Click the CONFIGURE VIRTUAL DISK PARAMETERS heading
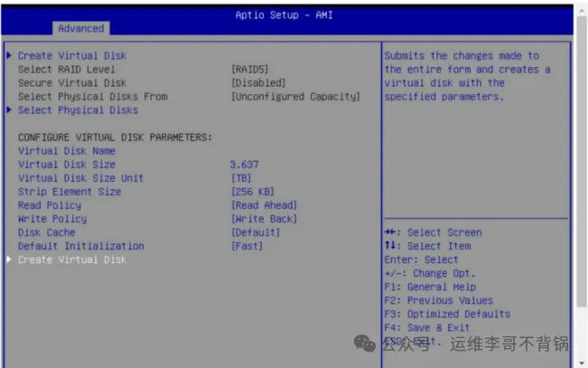Image resolution: width=588 pixels, height=368 pixels. click(x=115, y=137)
